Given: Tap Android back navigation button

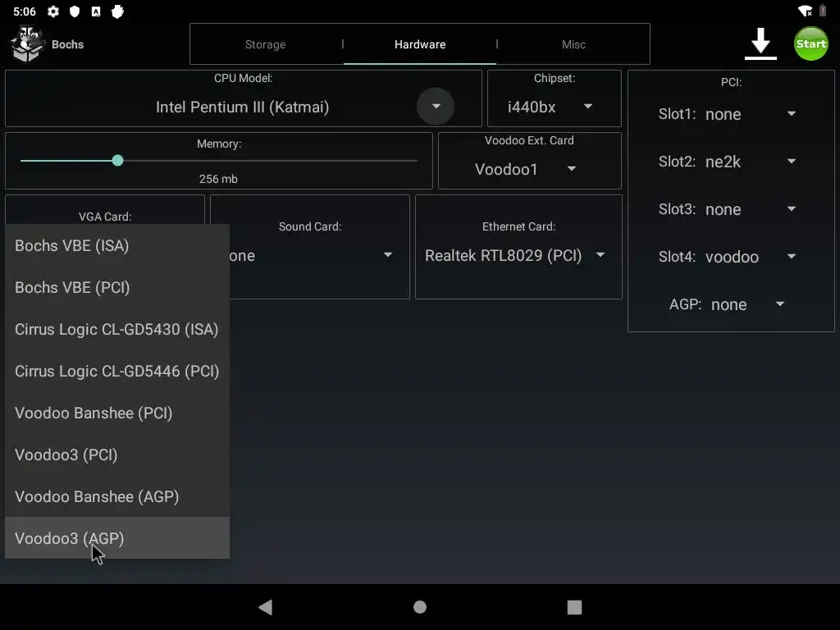Looking at the screenshot, I should tap(266, 607).
